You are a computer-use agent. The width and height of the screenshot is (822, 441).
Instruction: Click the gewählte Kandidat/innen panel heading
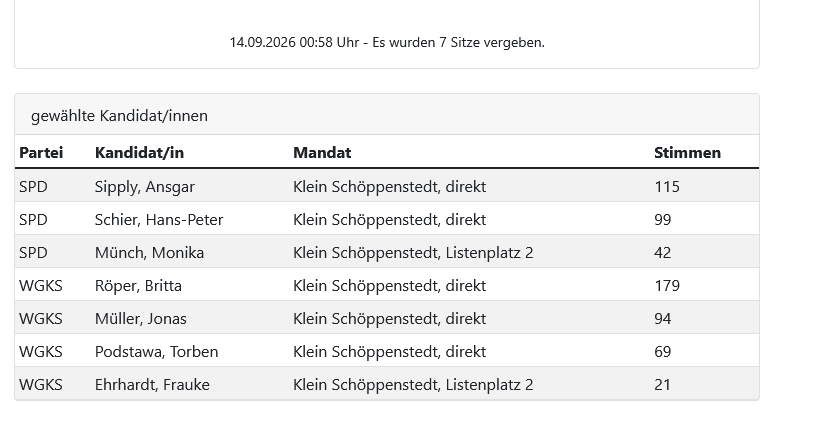[120, 116]
